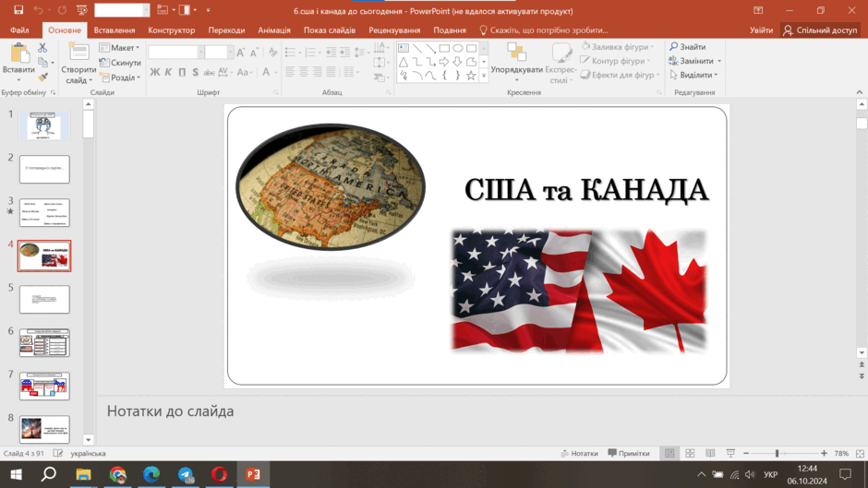Switch to the Переходи tab
868x488 pixels.
(226, 30)
